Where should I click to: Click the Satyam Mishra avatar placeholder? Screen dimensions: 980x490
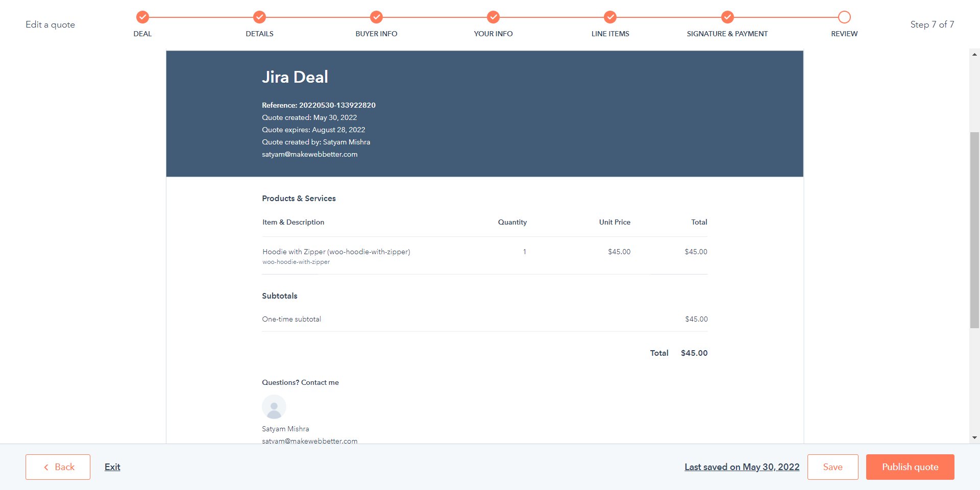[274, 407]
